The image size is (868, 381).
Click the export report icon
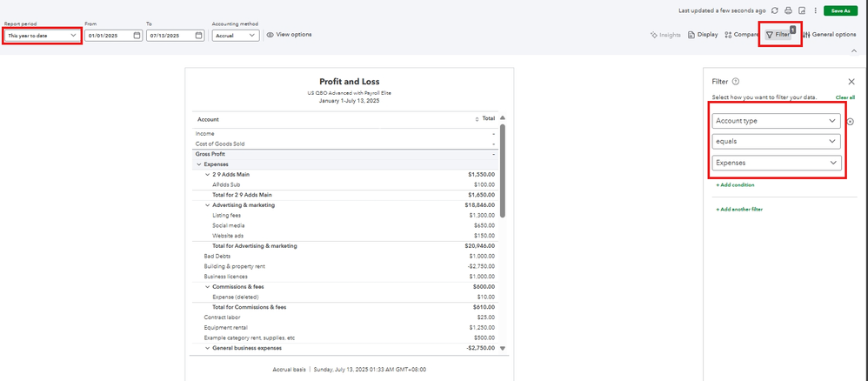click(x=801, y=10)
